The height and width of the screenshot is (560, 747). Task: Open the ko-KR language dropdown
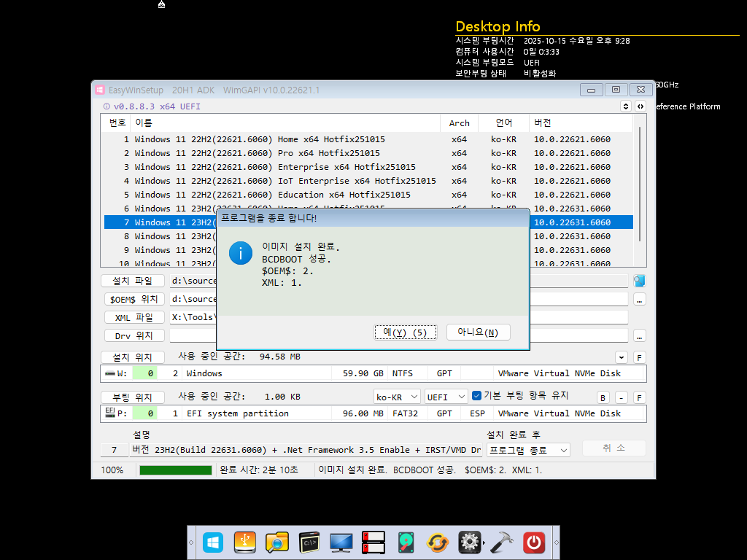(397, 397)
